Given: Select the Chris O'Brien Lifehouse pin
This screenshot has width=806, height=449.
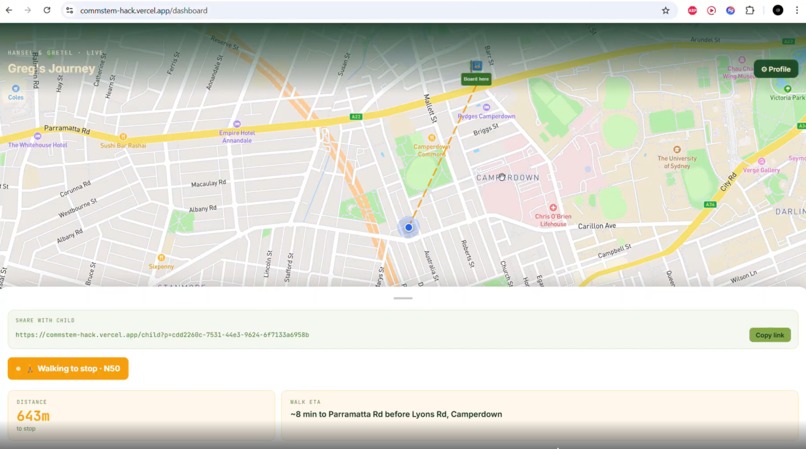Looking at the screenshot, I should (553, 208).
